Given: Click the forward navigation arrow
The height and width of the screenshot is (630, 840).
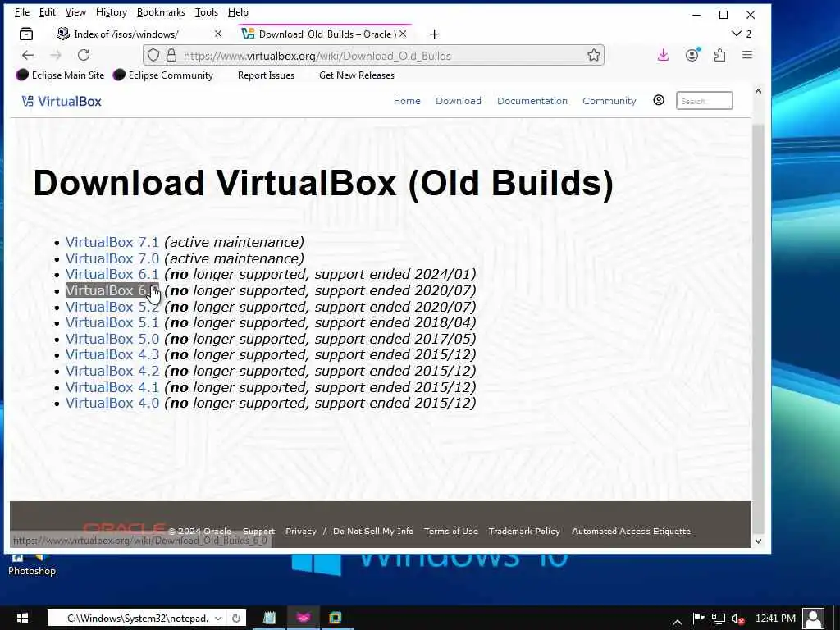Looking at the screenshot, I should 56,55.
